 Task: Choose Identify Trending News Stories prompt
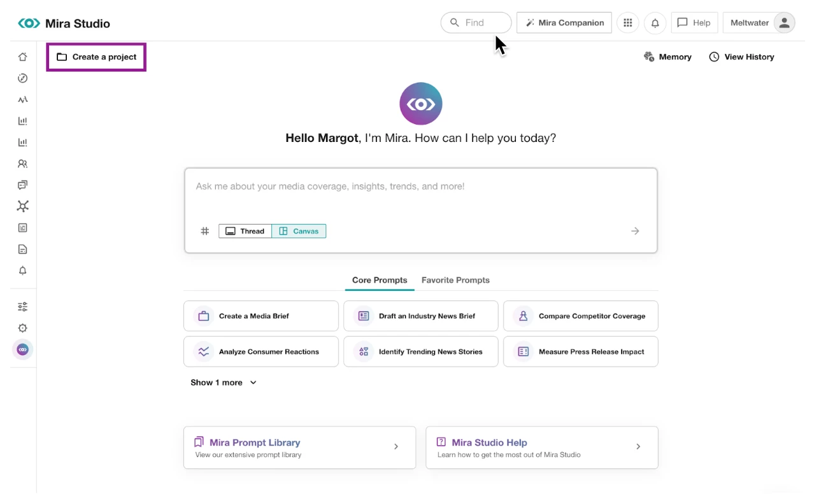(x=421, y=352)
